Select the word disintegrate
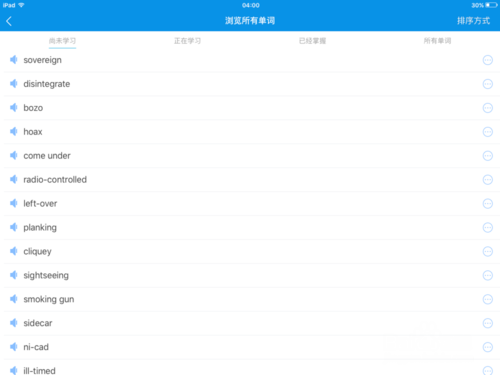The image size is (500, 375). tap(47, 84)
